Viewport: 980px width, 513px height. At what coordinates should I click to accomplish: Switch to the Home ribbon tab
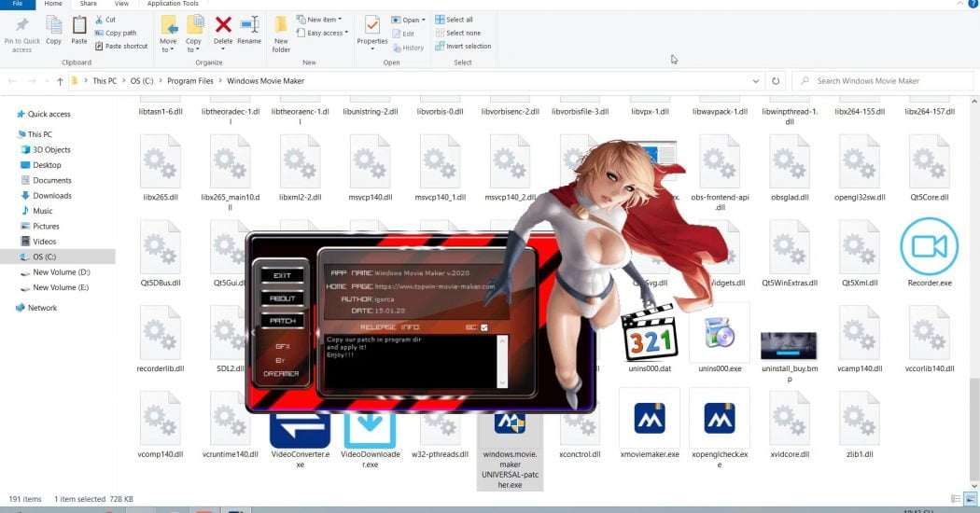[x=53, y=4]
